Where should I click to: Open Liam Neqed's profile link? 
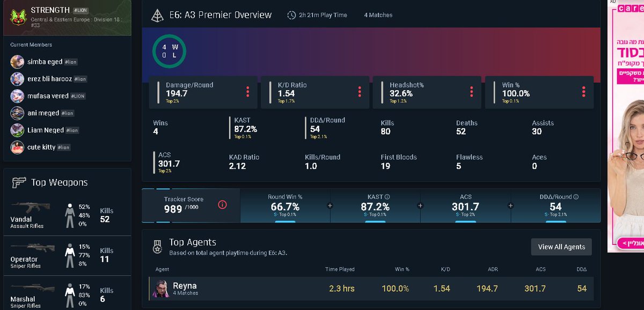click(45, 130)
